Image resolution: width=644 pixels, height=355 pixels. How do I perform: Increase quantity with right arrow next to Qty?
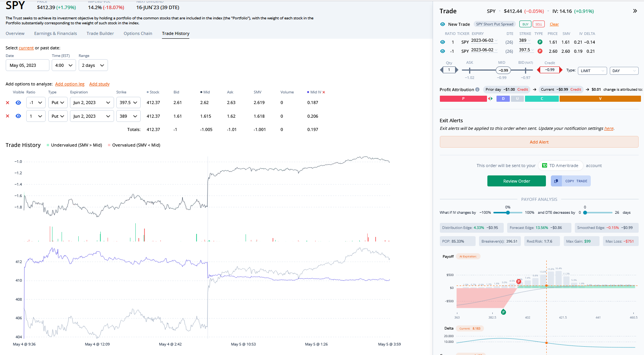tap(456, 70)
